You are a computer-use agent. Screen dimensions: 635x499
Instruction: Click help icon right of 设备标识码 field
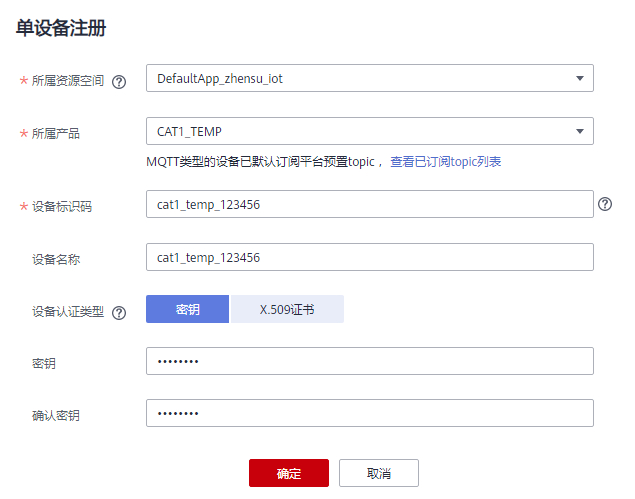605,204
